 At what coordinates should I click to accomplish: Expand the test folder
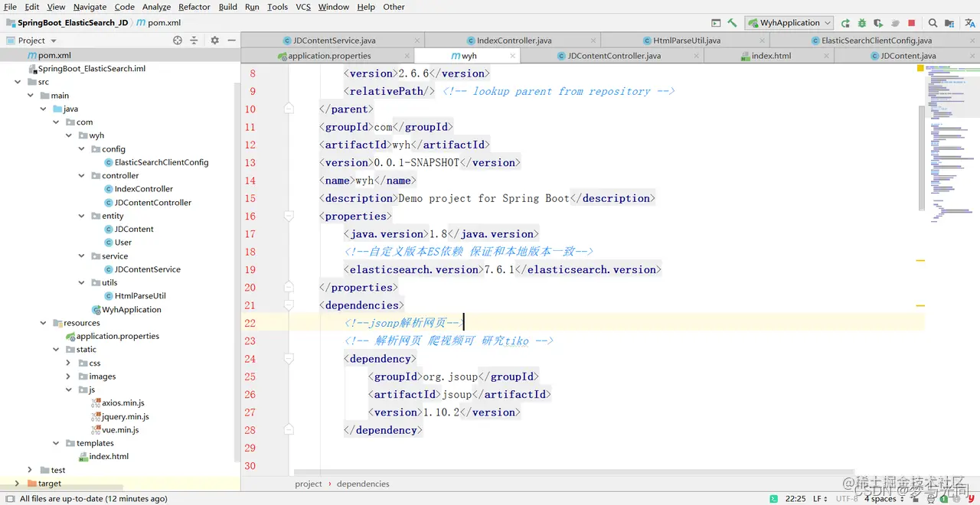pos(30,470)
